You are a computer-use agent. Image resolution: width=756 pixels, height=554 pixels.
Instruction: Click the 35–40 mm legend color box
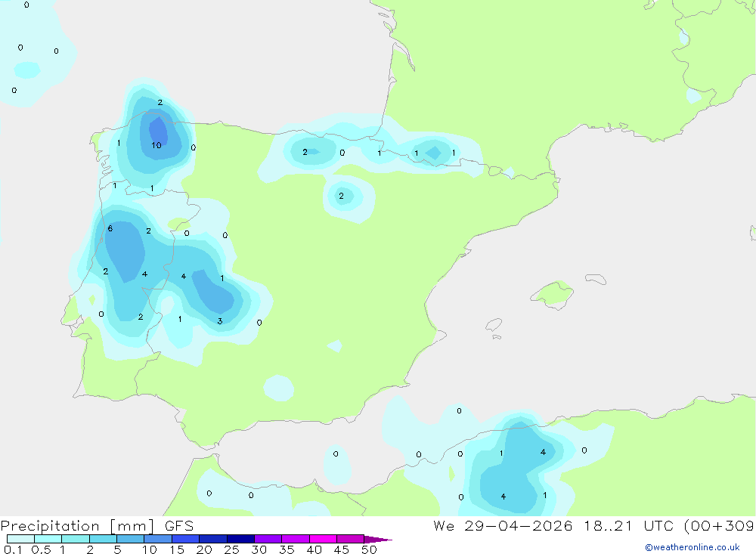(296, 539)
